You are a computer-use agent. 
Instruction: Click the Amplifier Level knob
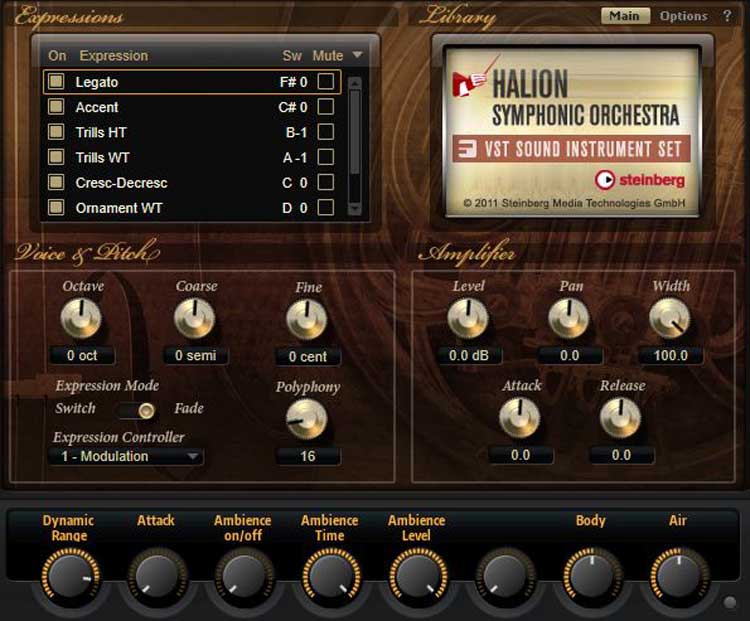[x=468, y=319]
